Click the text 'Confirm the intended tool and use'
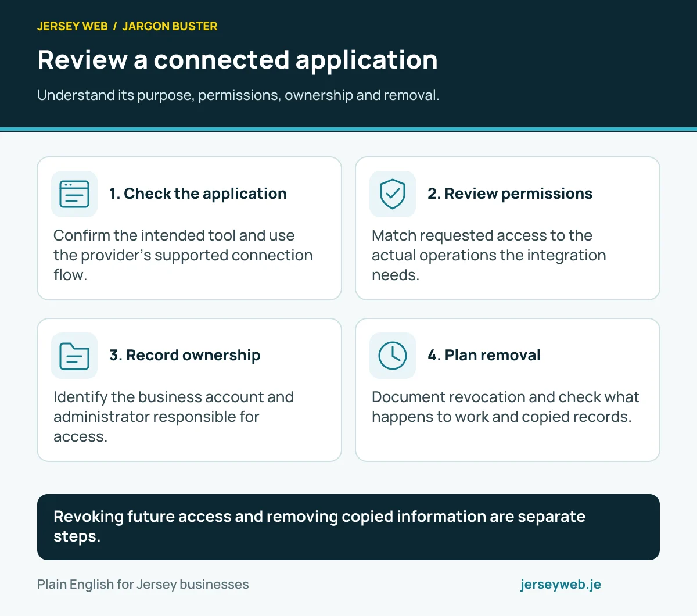Screen dimensions: 697x616 pos(174,235)
